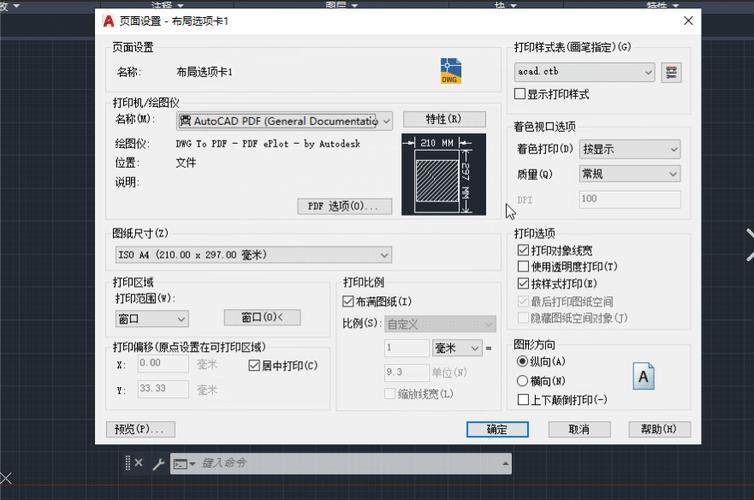
Task: Open the 着色打印 按显示 dropdown
Action: (630, 150)
